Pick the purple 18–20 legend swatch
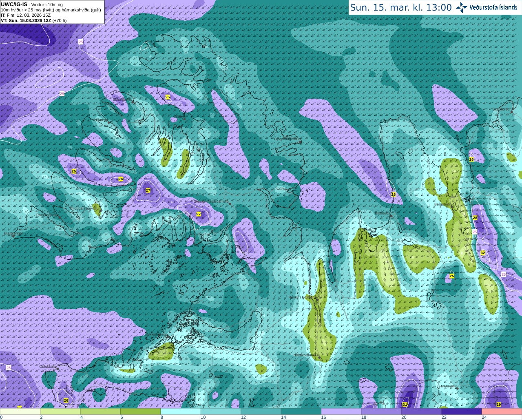Viewport: 522px width, 420px height. click(x=382, y=411)
